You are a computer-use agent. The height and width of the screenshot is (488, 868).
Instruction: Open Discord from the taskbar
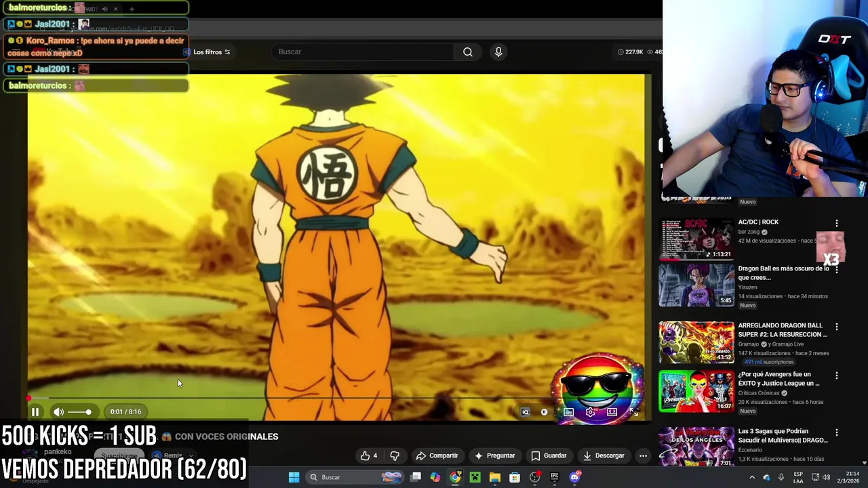pyautogui.click(x=574, y=477)
